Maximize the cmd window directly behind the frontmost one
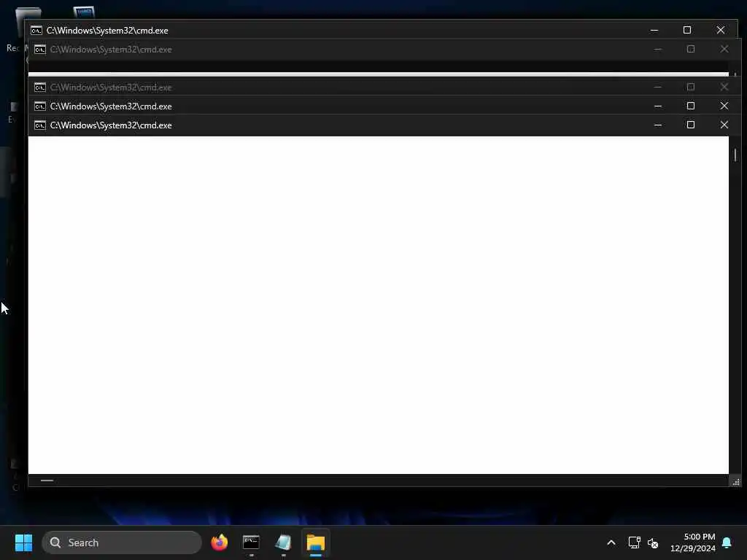The image size is (747, 560). point(690,106)
